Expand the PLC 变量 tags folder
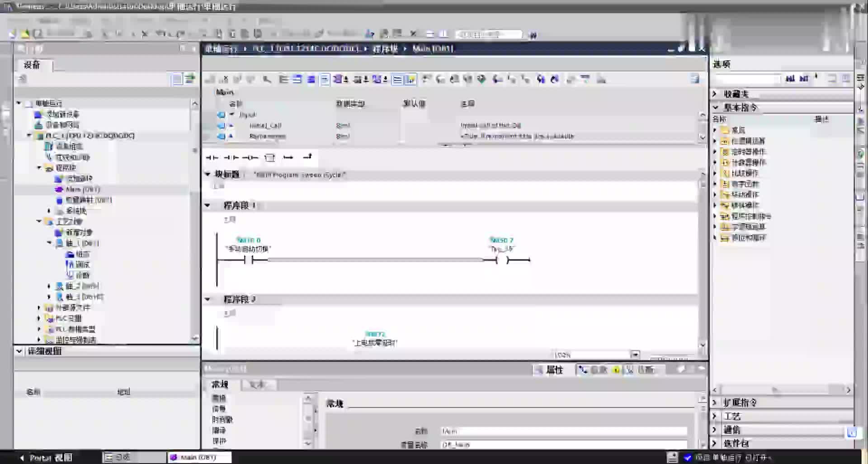868x464 pixels. coord(39,318)
